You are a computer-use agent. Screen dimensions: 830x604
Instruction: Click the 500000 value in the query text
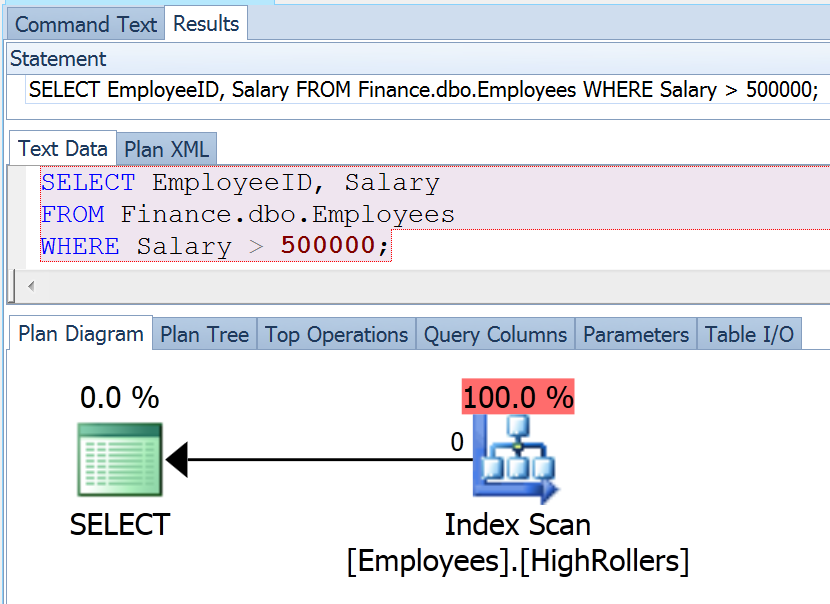coord(327,246)
